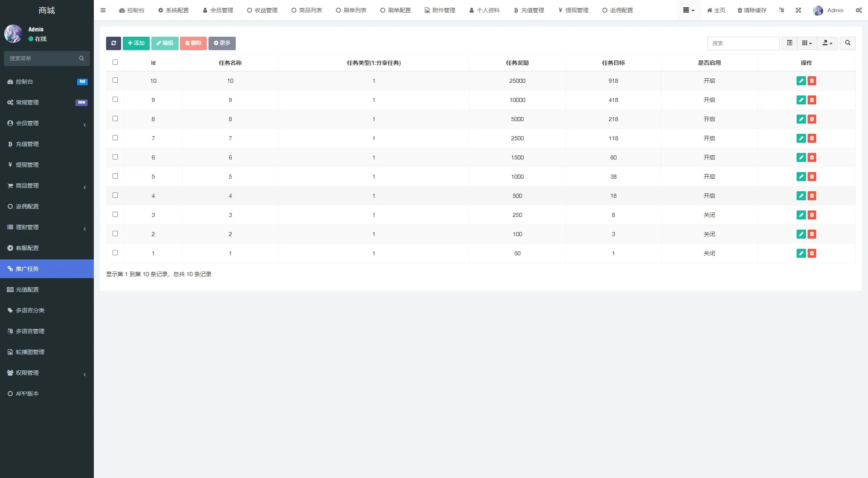Image resolution: width=868 pixels, height=478 pixels.
Task: Open 轮播图管理 in the sidebar menu
Action: pyautogui.click(x=30, y=352)
